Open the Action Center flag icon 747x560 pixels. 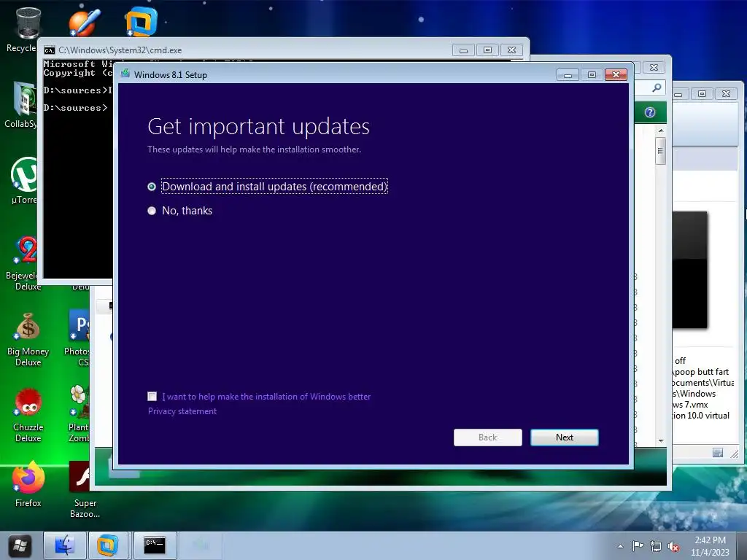pos(638,547)
